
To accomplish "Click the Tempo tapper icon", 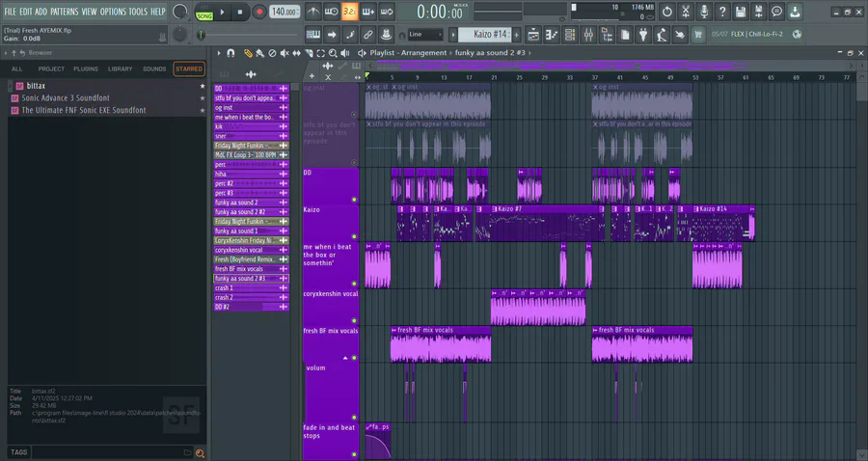I will click(661, 35).
